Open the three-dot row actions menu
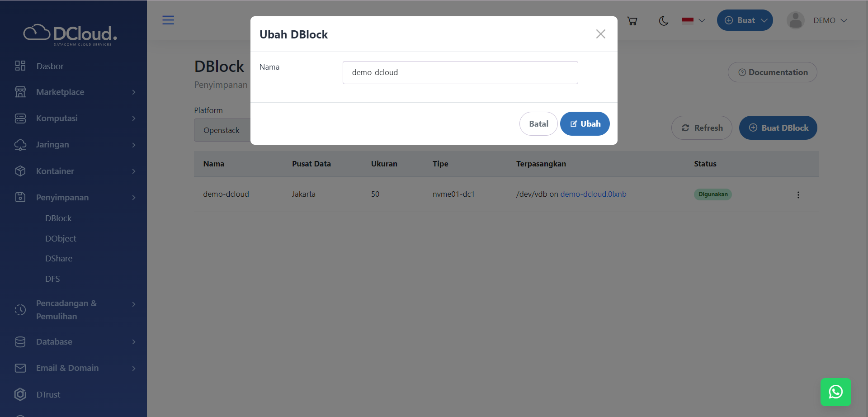This screenshot has height=417, width=868. [798, 194]
